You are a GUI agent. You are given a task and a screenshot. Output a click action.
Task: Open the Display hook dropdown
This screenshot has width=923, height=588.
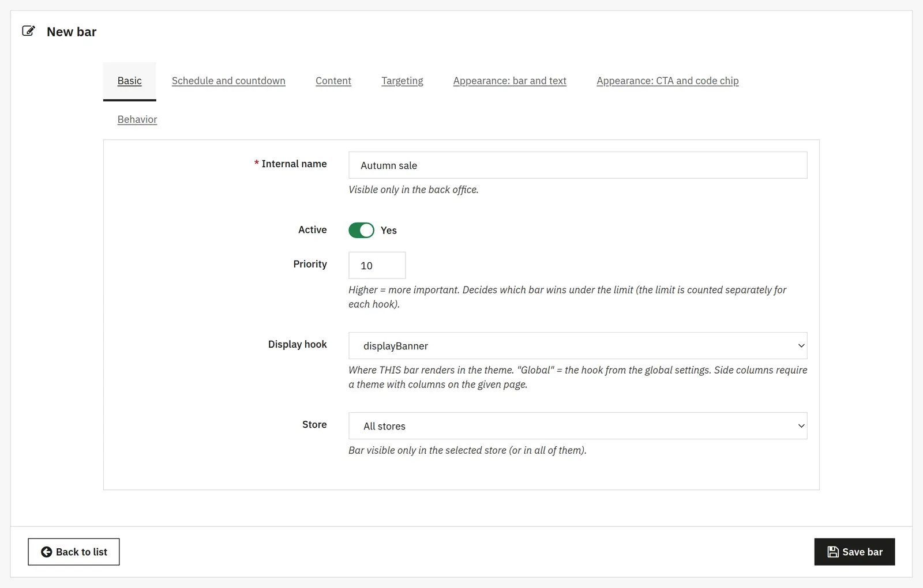tap(577, 346)
